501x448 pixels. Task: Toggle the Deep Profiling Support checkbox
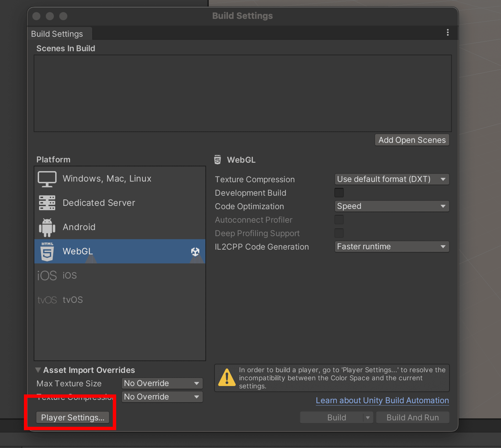click(339, 233)
